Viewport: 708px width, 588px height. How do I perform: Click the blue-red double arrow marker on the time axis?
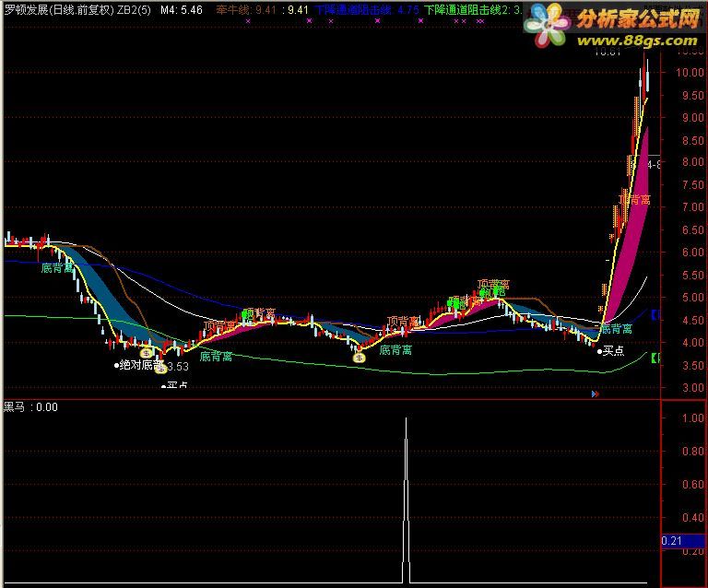596,394
